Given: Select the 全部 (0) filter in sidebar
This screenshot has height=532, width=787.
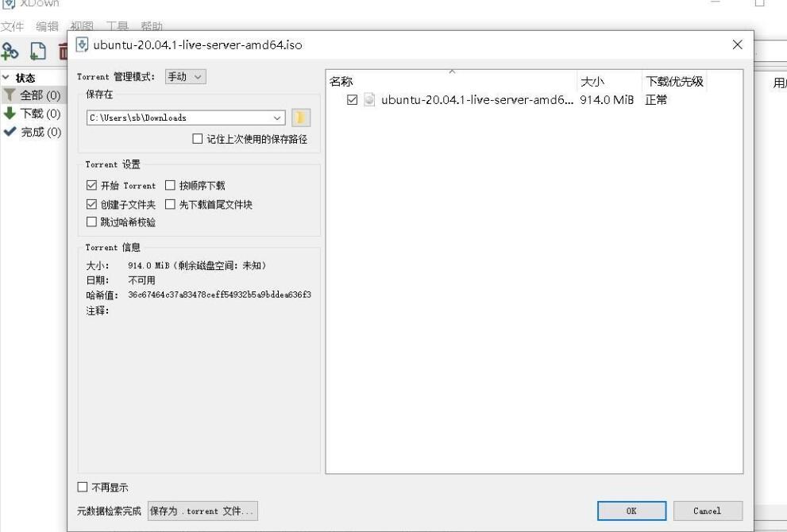Looking at the screenshot, I should [41, 94].
